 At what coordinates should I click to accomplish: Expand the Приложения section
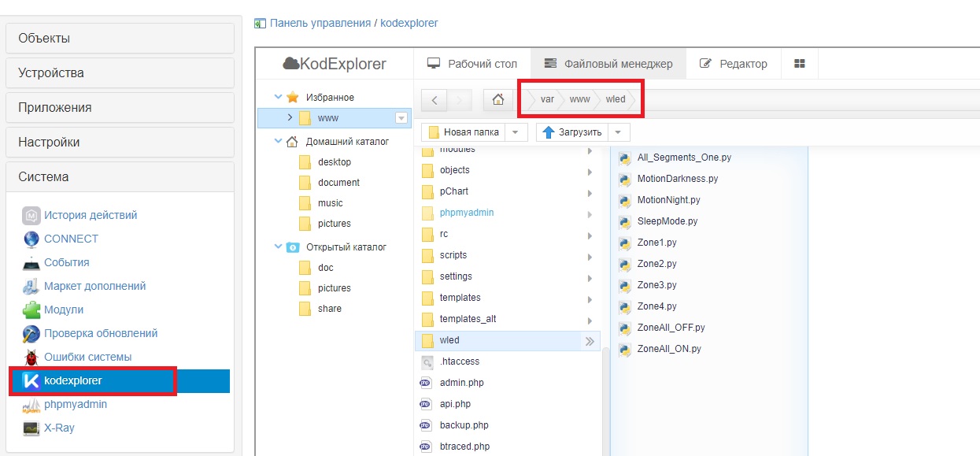click(x=120, y=107)
